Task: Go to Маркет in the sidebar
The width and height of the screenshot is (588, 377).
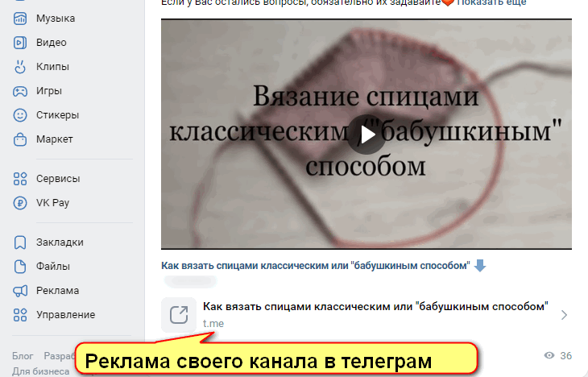Action: pos(55,139)
